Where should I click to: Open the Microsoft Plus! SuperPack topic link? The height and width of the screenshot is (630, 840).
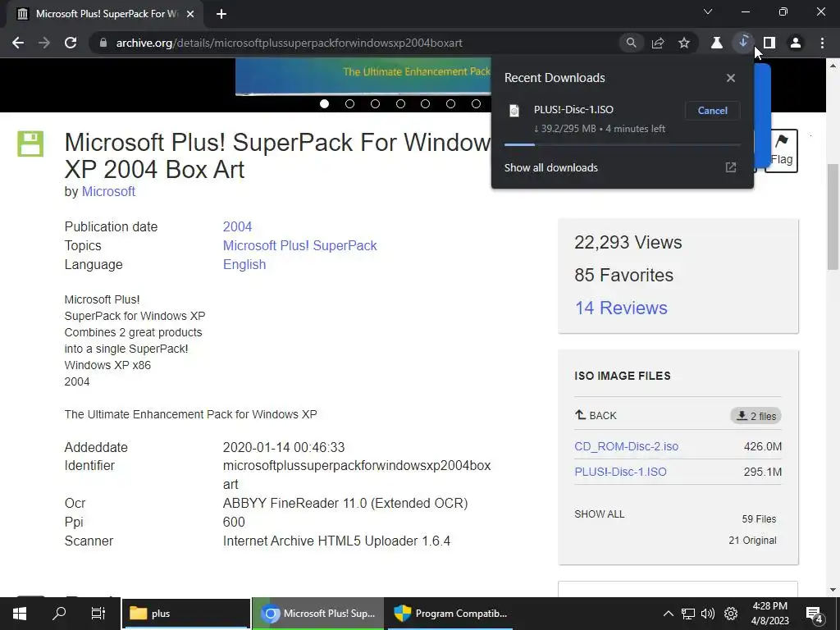[300, 245]
